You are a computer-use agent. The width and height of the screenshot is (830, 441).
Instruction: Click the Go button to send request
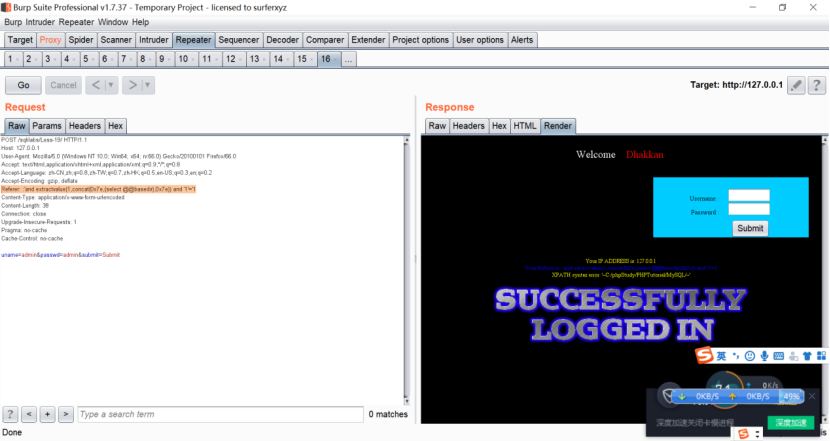coord(23,85)
